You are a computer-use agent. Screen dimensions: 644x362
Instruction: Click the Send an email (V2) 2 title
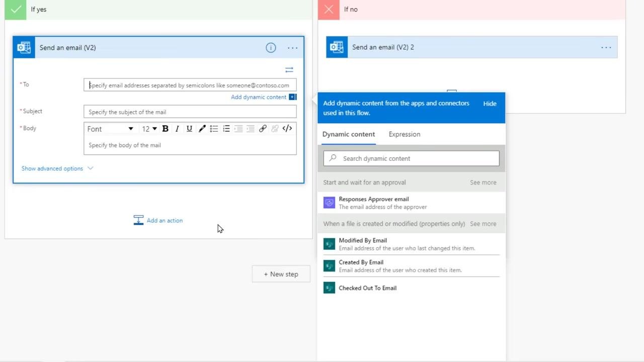click(383, 47)
